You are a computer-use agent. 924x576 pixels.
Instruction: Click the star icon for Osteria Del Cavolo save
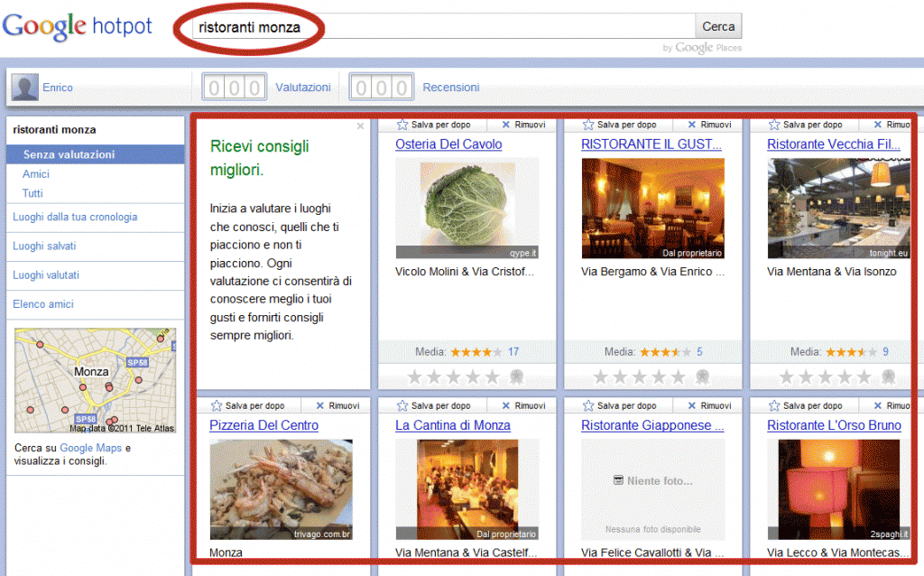click(x=402, y=125)
